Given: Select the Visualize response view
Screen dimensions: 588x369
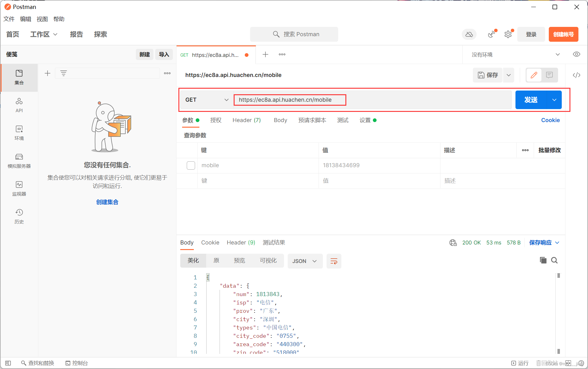Looking at the screenshot, I should 268,261.
